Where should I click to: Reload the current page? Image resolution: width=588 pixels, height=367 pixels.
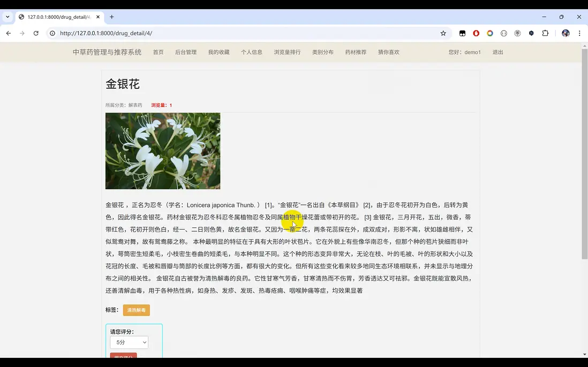tap(36, 33)
